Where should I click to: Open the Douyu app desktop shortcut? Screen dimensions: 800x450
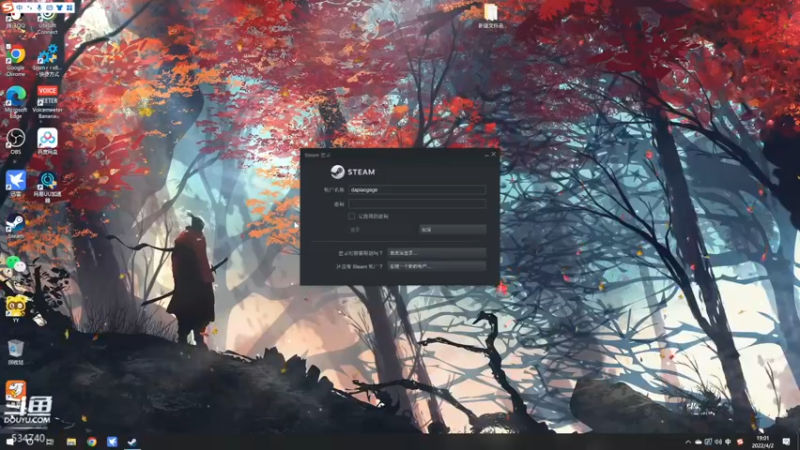[16, 390]
